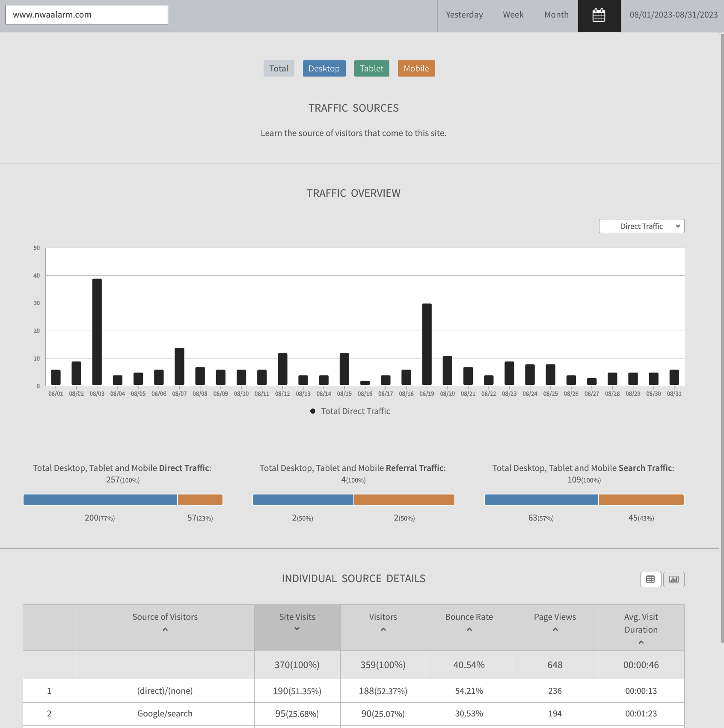Sort by Page Views column arrow
The width and height of the screenshot is (724, 728).
tap(555, 630)
